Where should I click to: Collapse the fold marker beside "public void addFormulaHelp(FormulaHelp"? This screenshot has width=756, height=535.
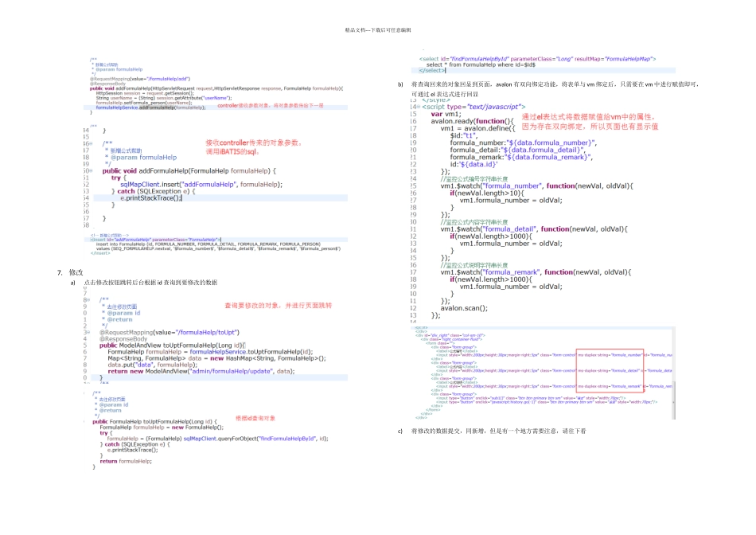(91, 171)
